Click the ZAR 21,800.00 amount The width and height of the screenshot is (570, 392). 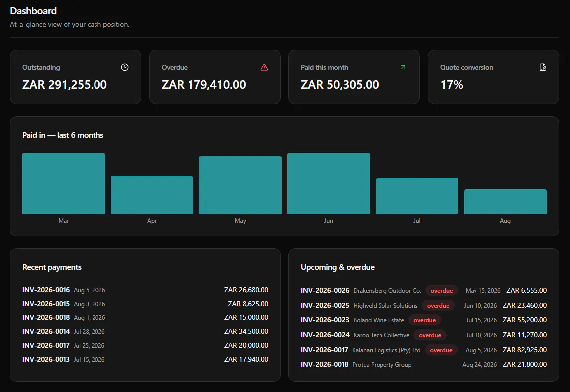525,364
